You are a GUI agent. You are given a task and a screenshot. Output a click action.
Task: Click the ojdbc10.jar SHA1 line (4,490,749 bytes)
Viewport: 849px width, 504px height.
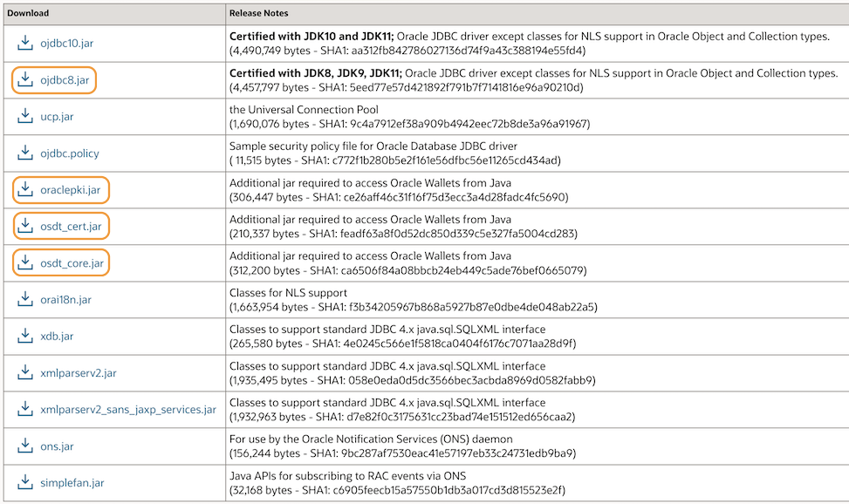(407, 51)
